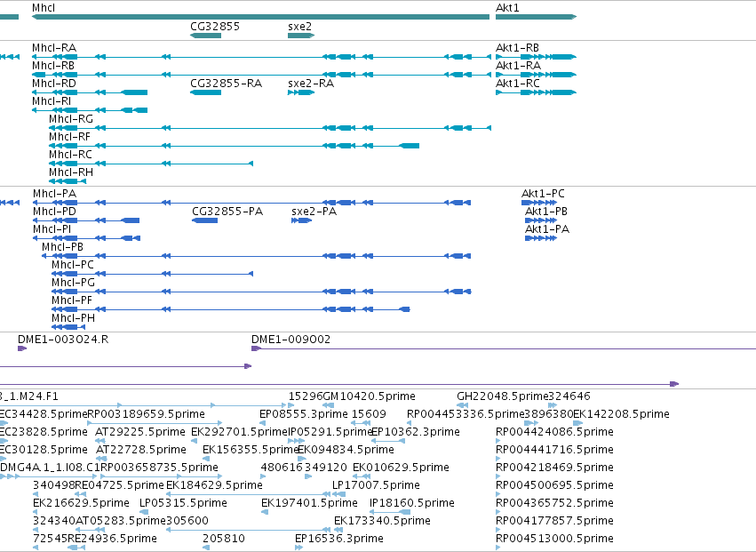Open the Mhcl-PB protein label

(x=63, y=247)
